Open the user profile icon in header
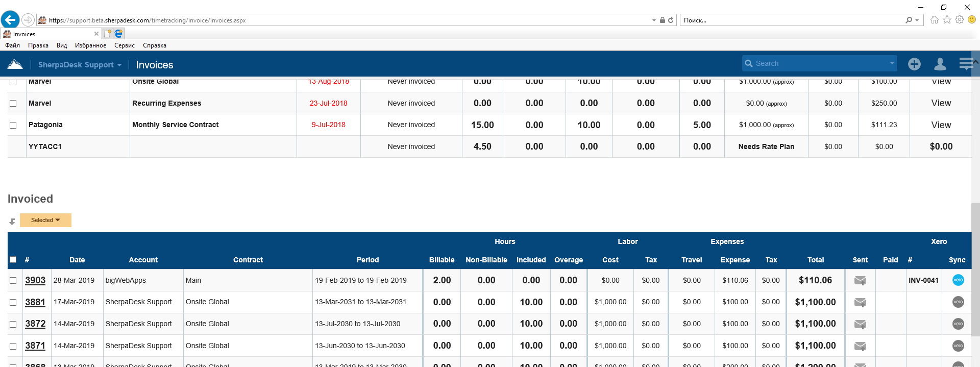980x367 pixels. click(x=940, y=64)
